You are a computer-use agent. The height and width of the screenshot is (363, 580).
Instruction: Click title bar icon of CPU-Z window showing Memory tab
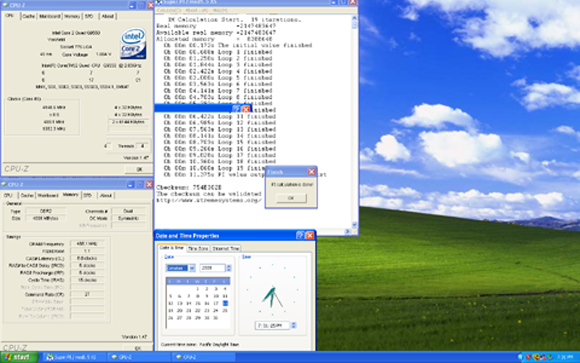[x=4, y=184]
